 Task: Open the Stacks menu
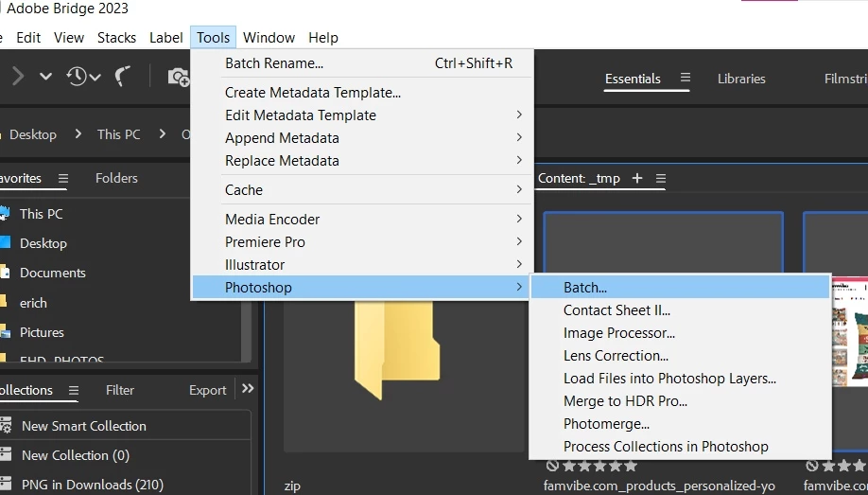[117, 38]
